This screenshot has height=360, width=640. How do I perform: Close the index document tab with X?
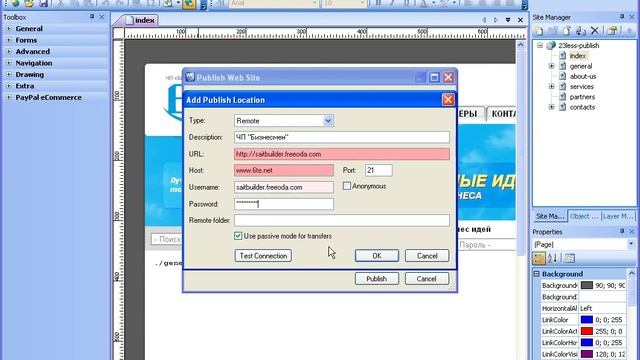point(520,20)
